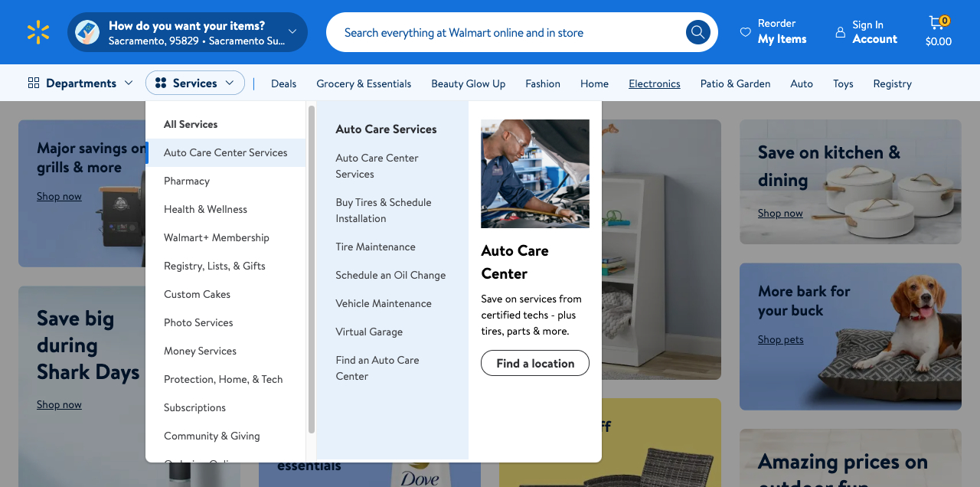Screen dimensions: 980x487
Task: Open the Fashion nav link
Action: coord(543,83)
